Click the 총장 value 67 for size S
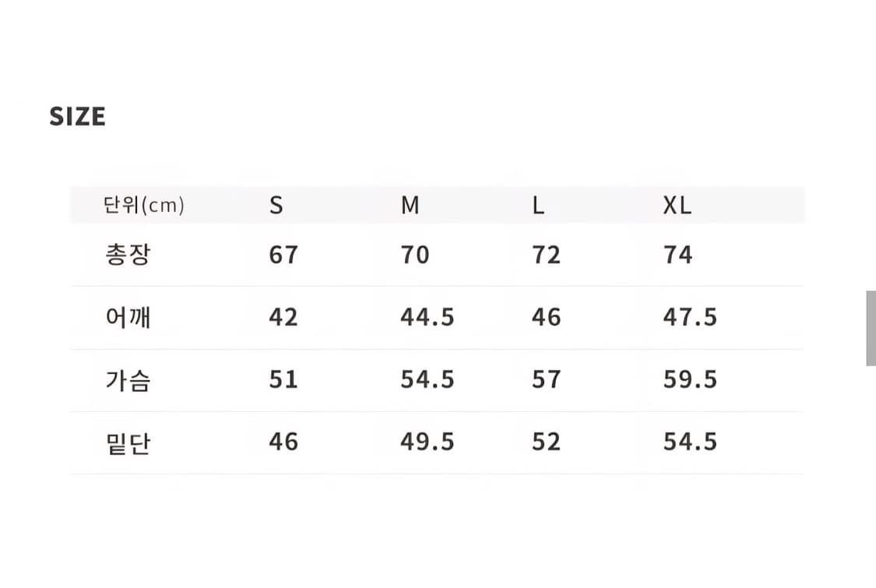This screenshot has width=876, height=588. 283,255
